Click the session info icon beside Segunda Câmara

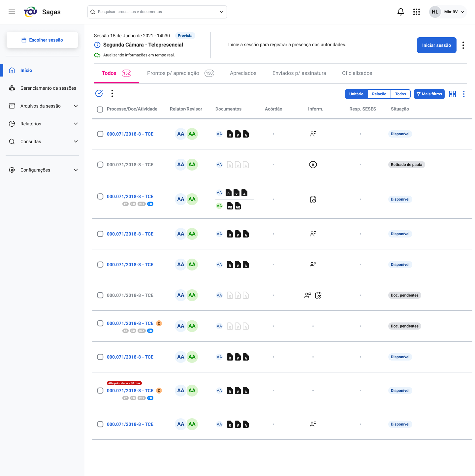point(97,45)
